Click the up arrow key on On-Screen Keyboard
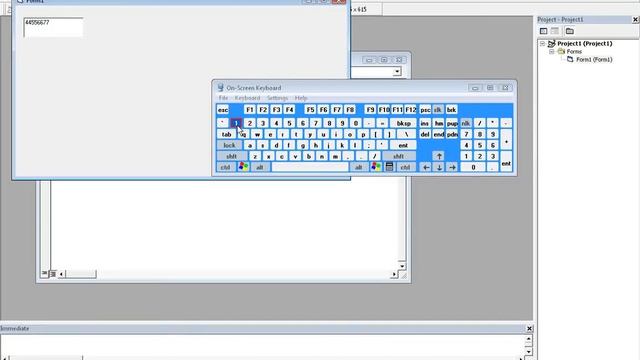 pyautogui.click(x=439, y=156)
